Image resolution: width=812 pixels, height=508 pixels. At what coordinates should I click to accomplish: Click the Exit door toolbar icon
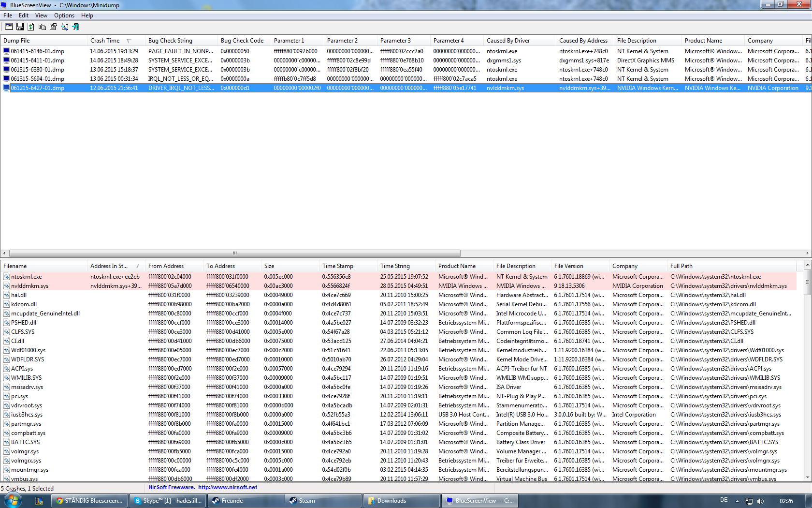[x=75, y=27]
